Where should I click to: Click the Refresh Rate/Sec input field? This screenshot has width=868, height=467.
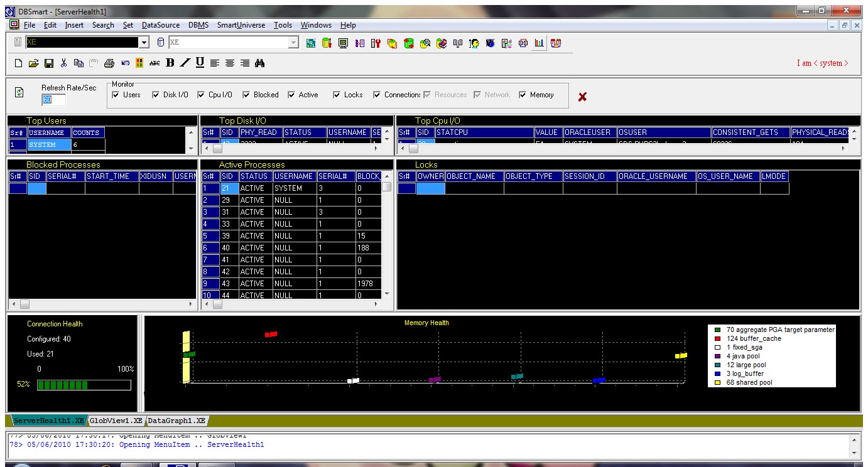[53, 100]
